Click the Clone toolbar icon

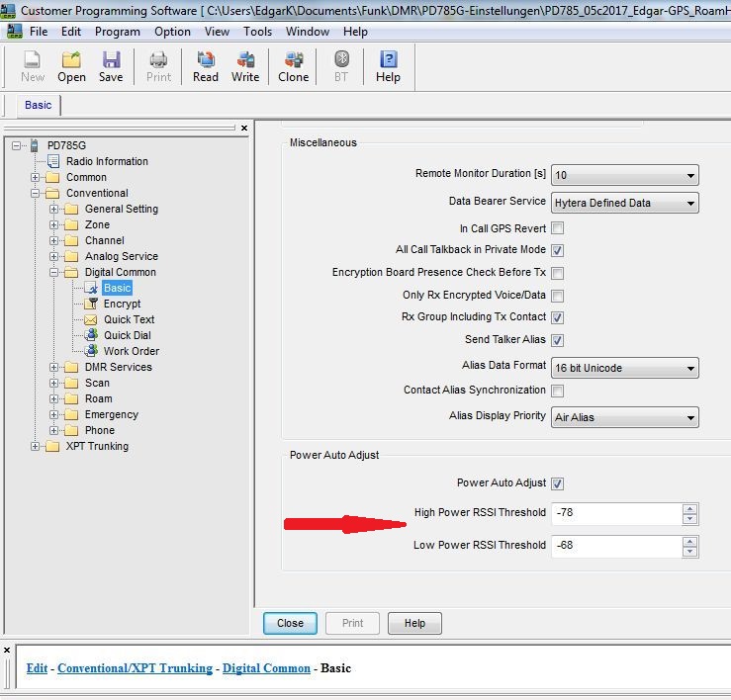pos(293,66)
